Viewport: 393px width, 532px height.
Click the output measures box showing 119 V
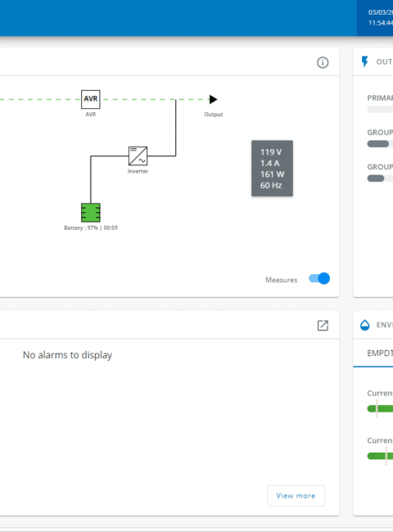pyautogui.click(x=272, y=169)
